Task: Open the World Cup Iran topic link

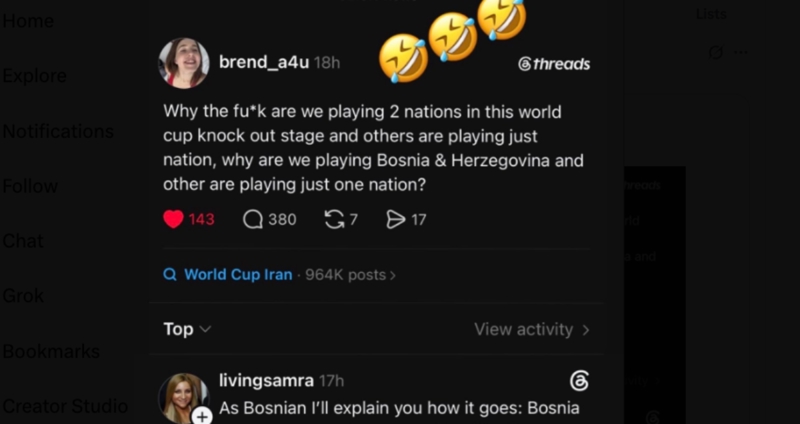Action: [238, 275]
